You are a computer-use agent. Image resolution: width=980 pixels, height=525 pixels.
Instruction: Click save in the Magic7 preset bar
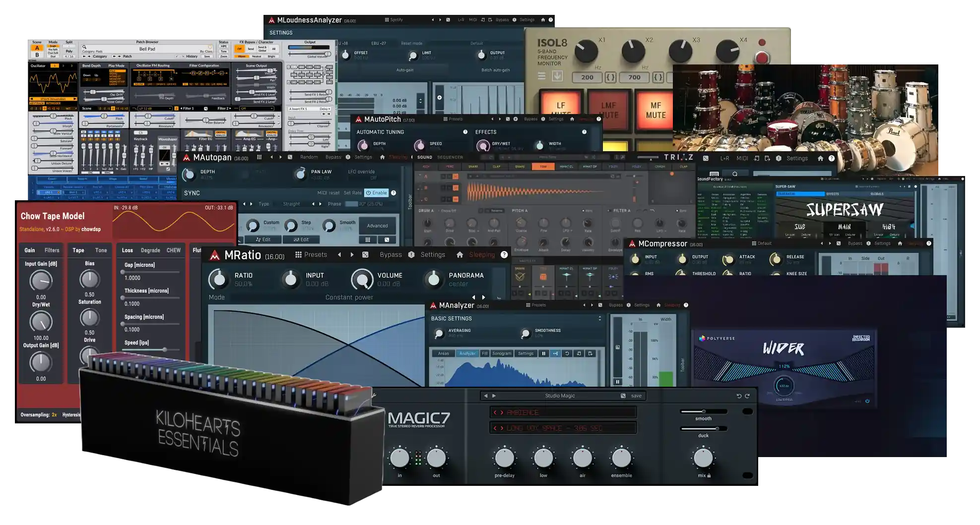pos(636,396)
